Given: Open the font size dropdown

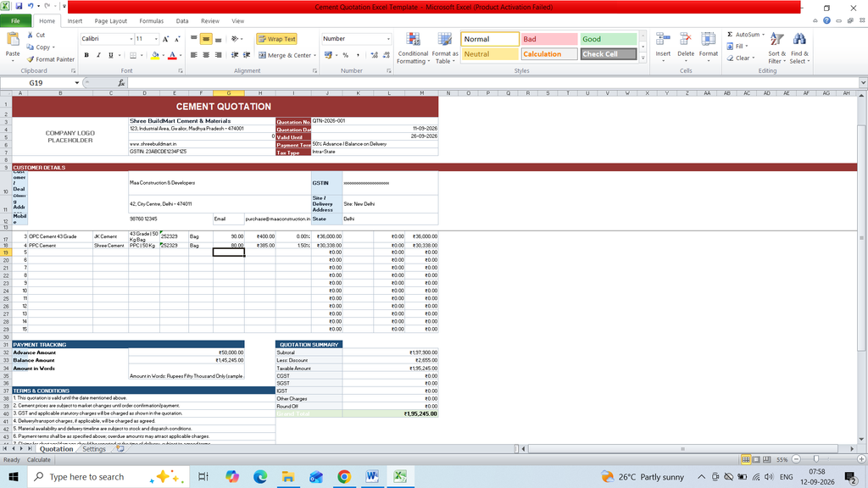Looking at the screenshot, I should pyautogui.click(x=156, y=39).
